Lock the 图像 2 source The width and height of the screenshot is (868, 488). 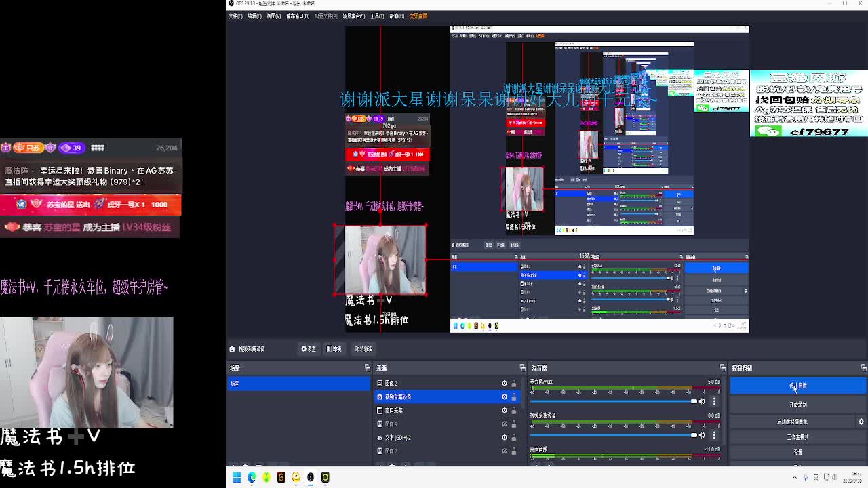[513, 383]
